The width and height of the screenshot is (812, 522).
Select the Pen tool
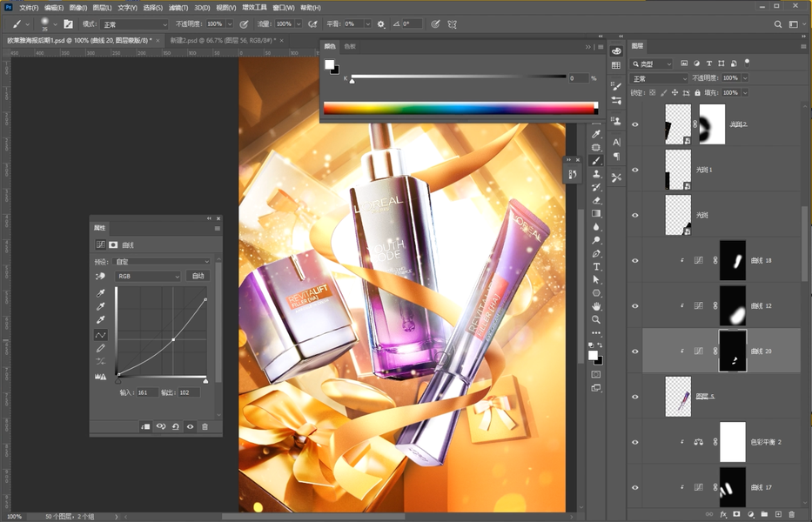coord(596,254)
